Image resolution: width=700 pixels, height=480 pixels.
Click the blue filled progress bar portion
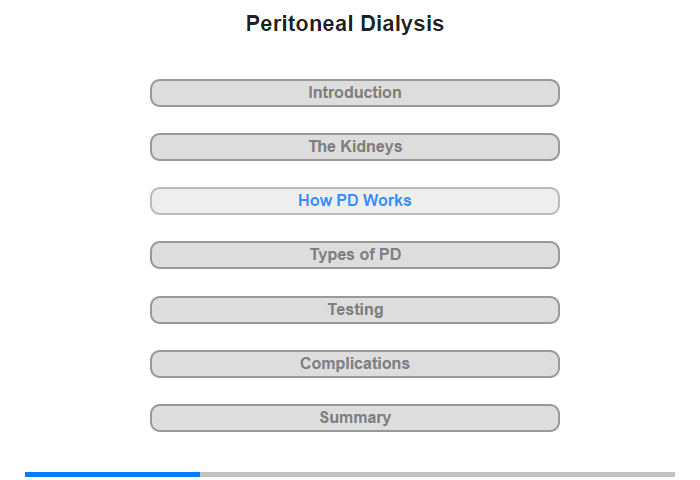[x=112, y=474]
